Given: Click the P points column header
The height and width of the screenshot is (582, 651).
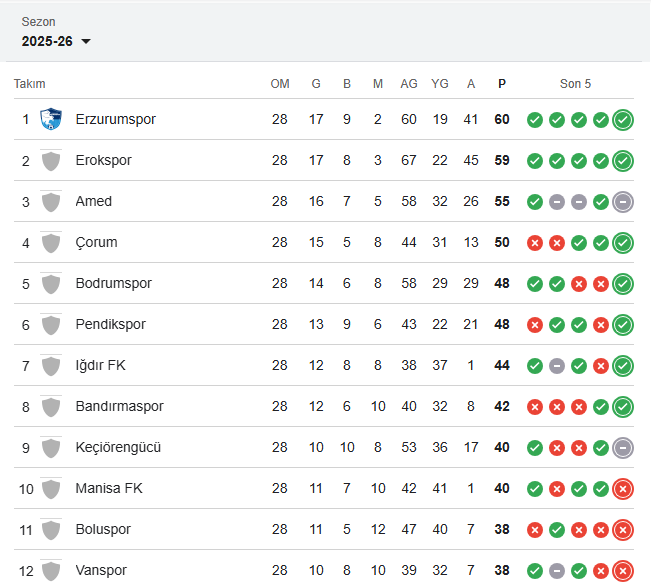Looking at the screenshot, I should pos(502,84).
